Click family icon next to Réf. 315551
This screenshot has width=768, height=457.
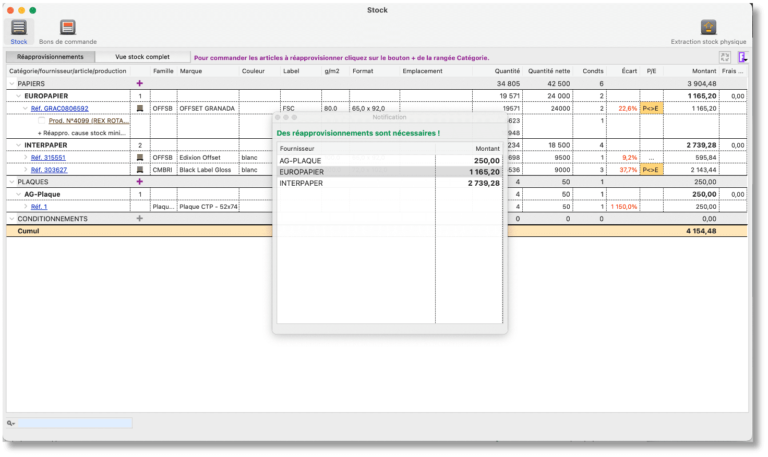(139, 157)
